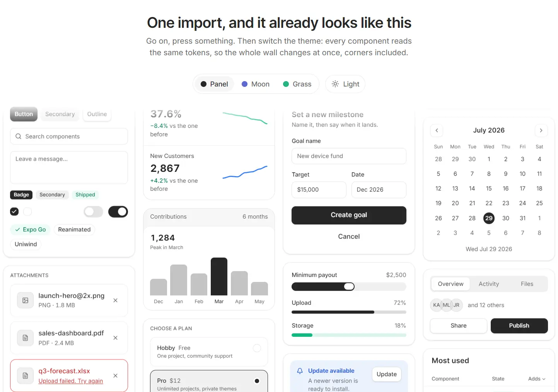Image resolution: width=558 pixels, height=392 pixels.
Task: Open the Adds column sort dropdown
Action: tap(537, 379)
